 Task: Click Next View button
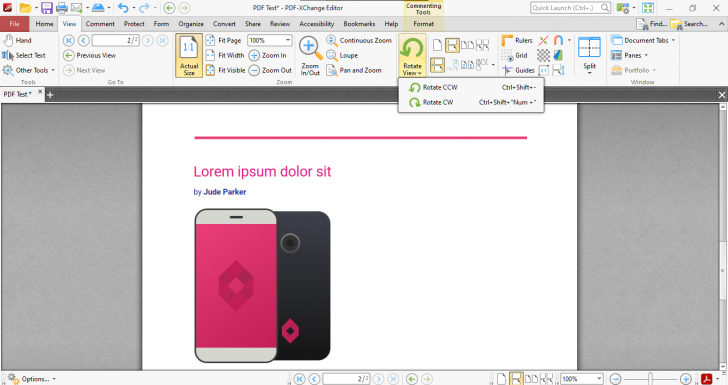(x=84, y=70)
